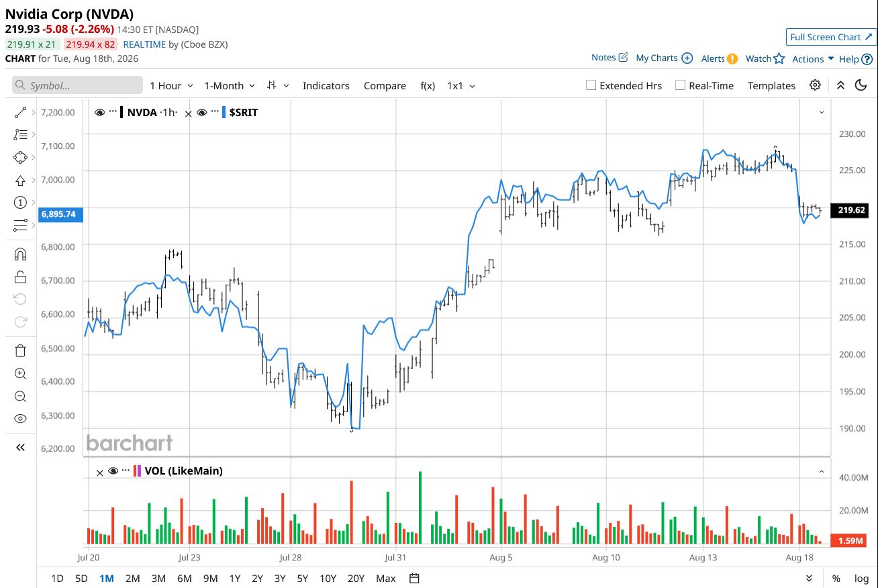Select the 5D time range

tap(81, 579)
